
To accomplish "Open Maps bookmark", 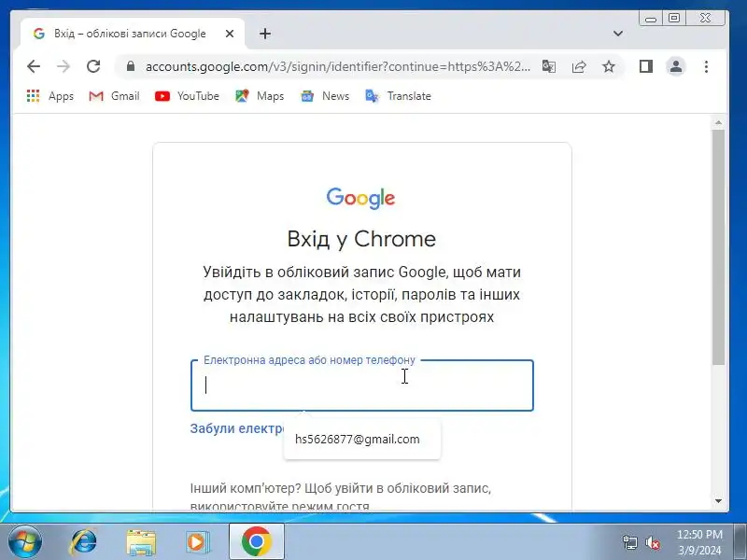I will point(260,96).
